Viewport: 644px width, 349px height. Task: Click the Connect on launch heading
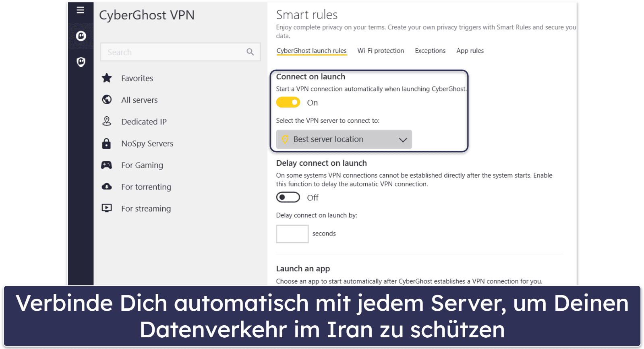[x=311, y=76]
